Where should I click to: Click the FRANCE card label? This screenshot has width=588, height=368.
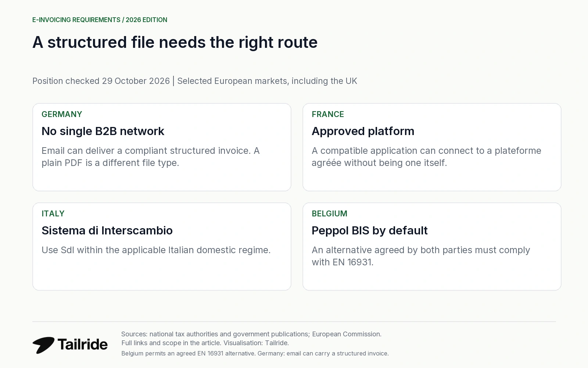coord(328,114)
